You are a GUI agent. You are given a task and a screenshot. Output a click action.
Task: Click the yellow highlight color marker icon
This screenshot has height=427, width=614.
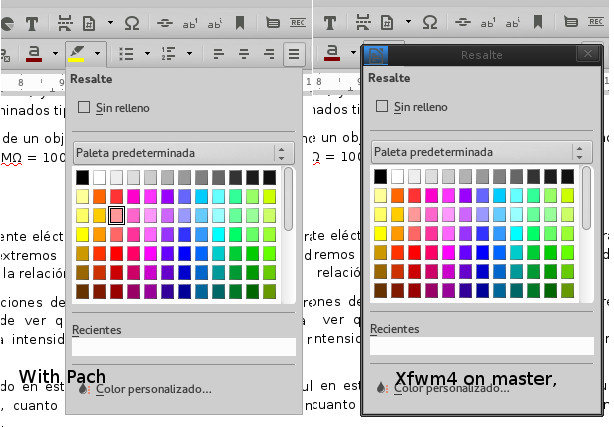point(76,54)
